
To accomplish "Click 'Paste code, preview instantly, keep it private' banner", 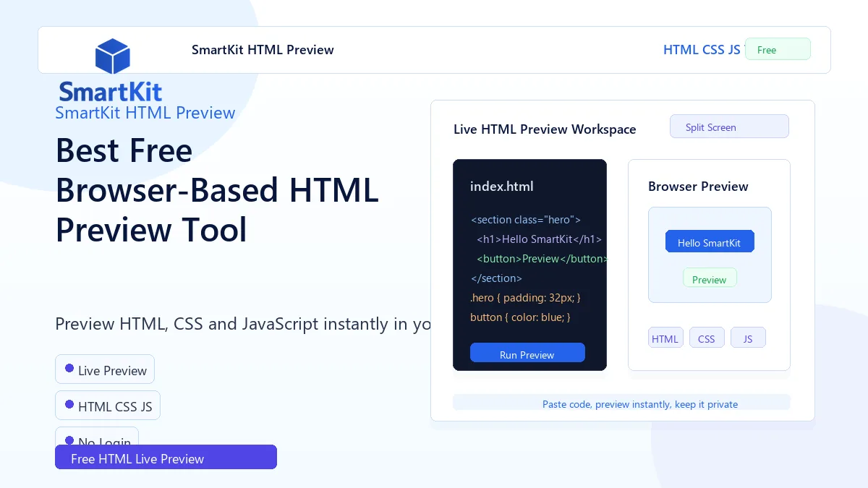I will point(621,402).
